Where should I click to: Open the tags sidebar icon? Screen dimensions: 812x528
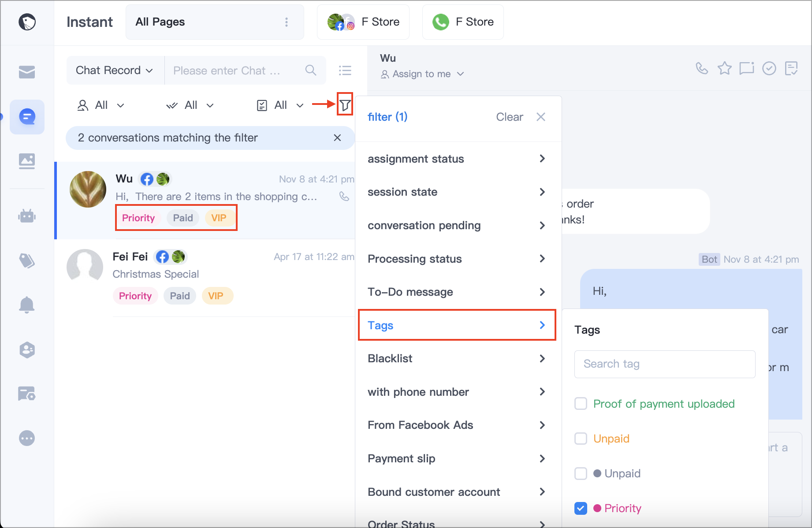[x=27, y=261]
